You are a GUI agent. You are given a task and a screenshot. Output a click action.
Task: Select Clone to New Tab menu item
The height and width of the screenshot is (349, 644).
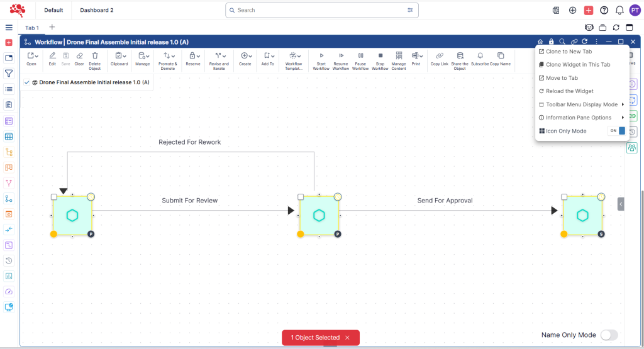(x=569, y=52)
